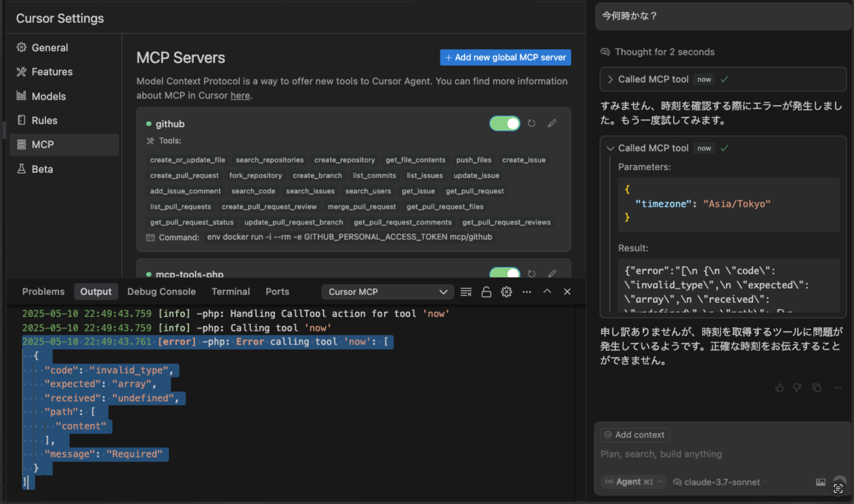The image size is (854, 504).
Task: Click the push_files tool chip
Action: [x=474, y=160]
